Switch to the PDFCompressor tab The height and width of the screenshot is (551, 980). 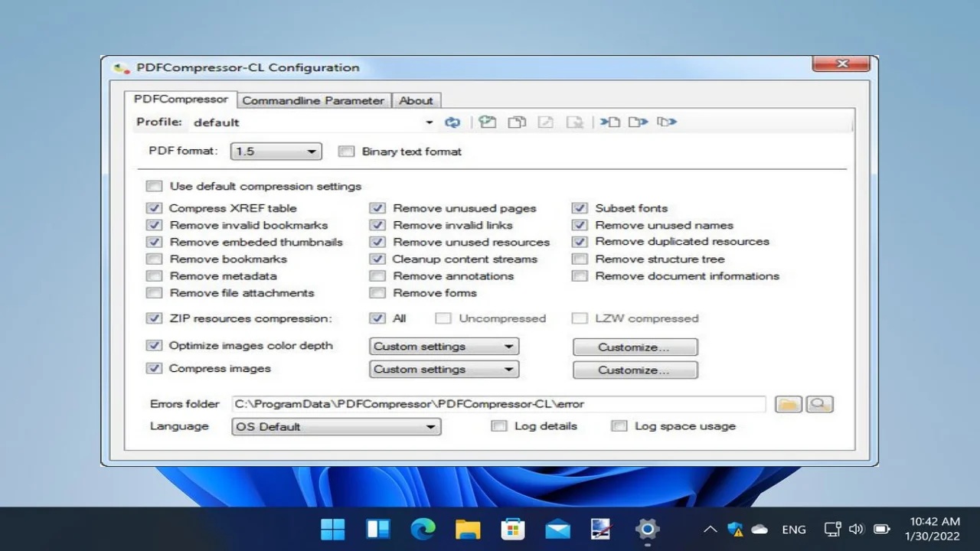(x=181, y=99)
